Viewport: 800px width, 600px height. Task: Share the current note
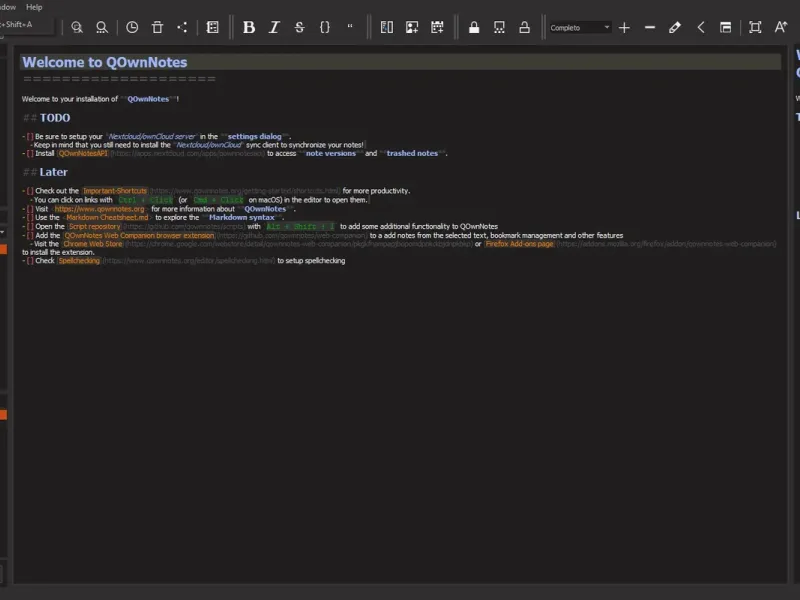coord(182,27)
